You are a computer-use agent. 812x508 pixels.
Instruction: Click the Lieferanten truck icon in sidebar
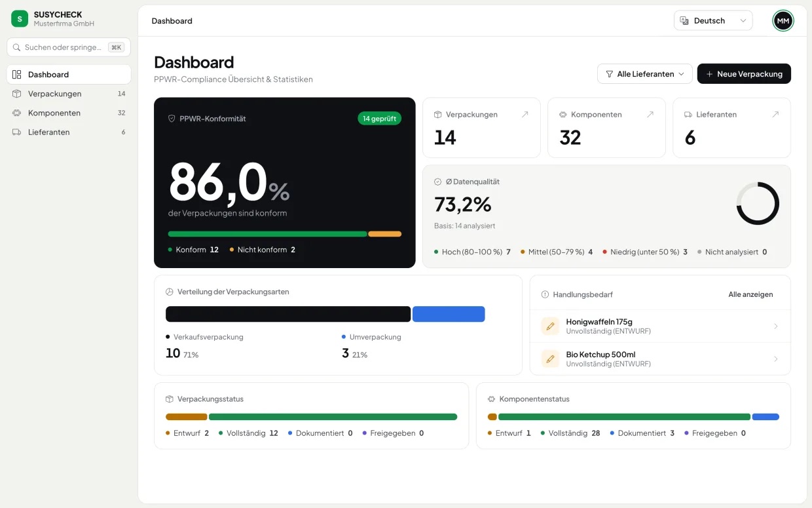coord(17,132)
